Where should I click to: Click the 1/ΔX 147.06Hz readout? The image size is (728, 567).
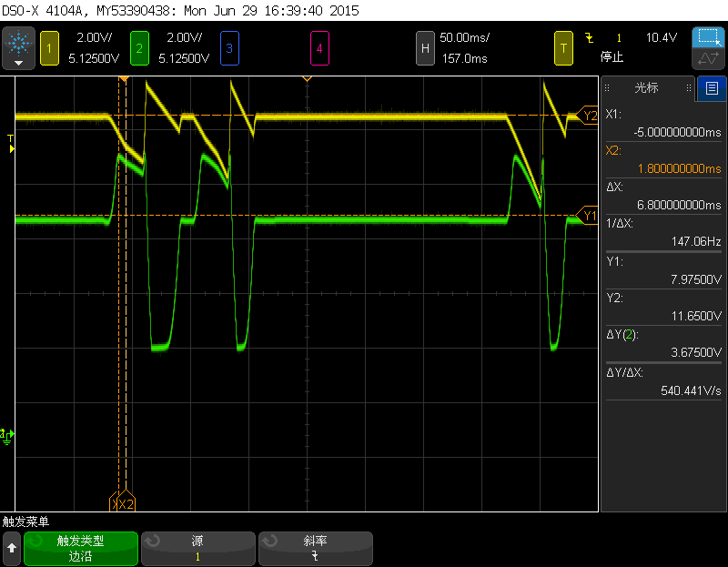[x=696, y=241]
